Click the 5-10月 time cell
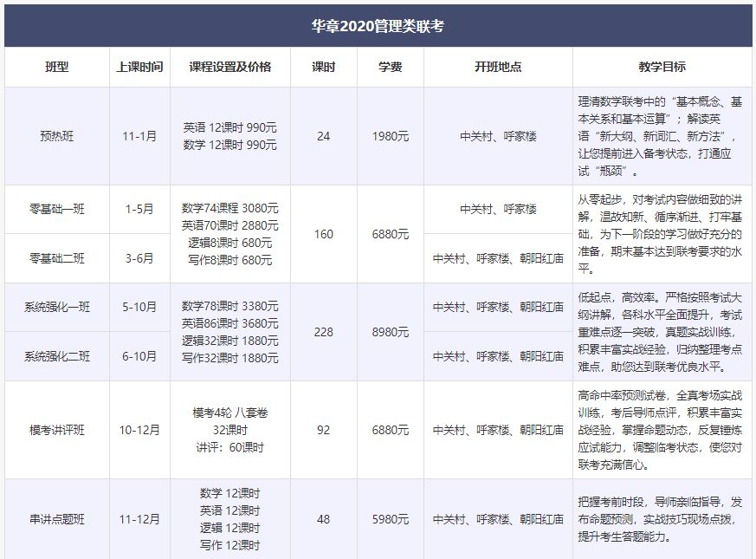 pyautogui.click(x=139, y=307)
